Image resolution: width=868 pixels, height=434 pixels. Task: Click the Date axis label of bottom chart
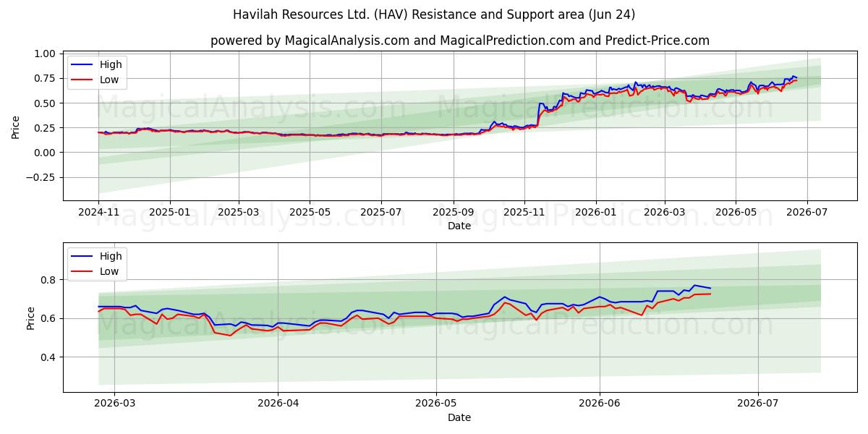click(x=459, y=417)
